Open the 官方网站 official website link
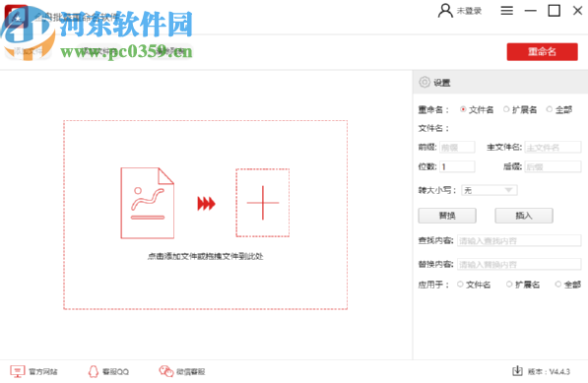This screenshot has width=588, height=383. (x=33, y=371)
